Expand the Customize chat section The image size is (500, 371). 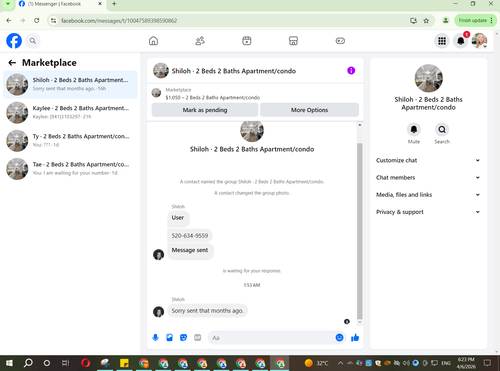(428, 160)
